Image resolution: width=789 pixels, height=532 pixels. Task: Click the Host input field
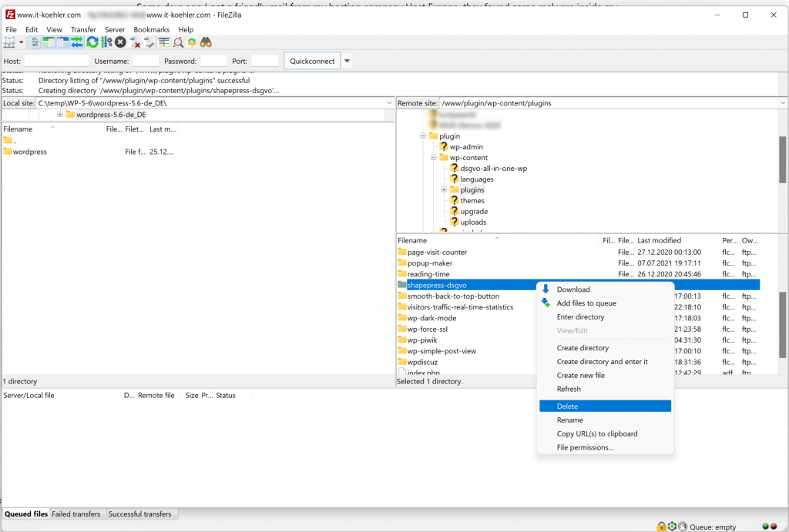pyautogui.click(x=56, y=61)
